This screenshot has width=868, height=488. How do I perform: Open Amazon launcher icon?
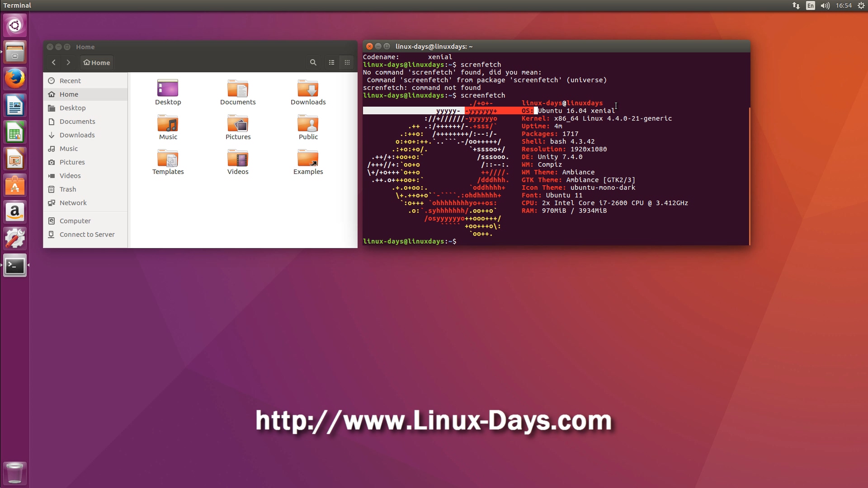point(15,212)
